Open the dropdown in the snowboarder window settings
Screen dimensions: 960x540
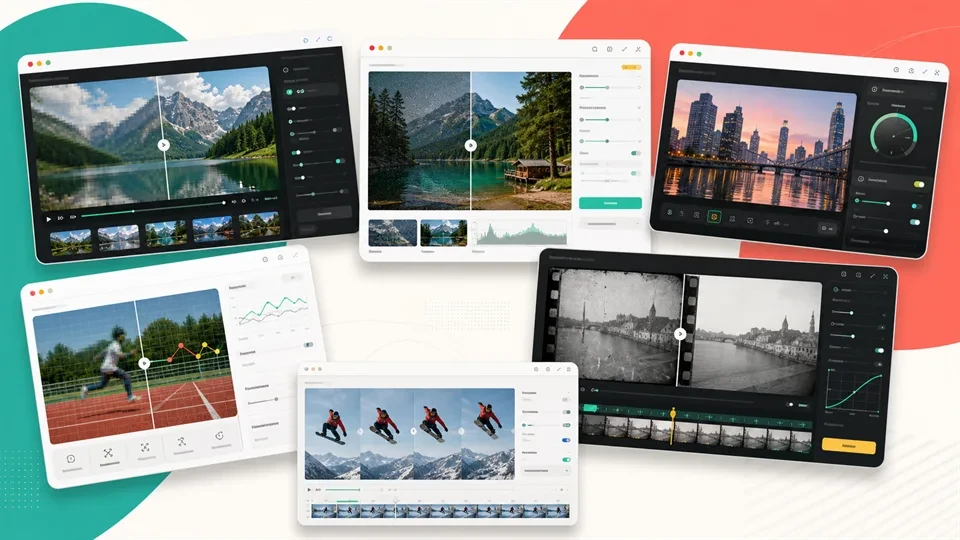tap(547, 471)
